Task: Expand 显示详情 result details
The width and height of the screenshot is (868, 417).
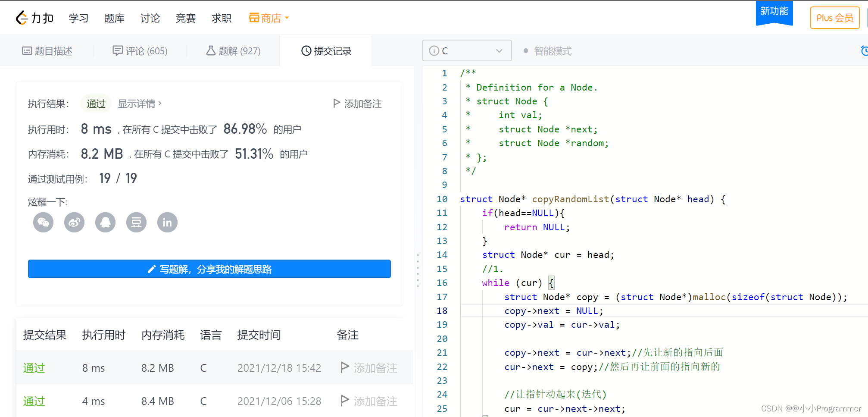Action: (140, 103)
